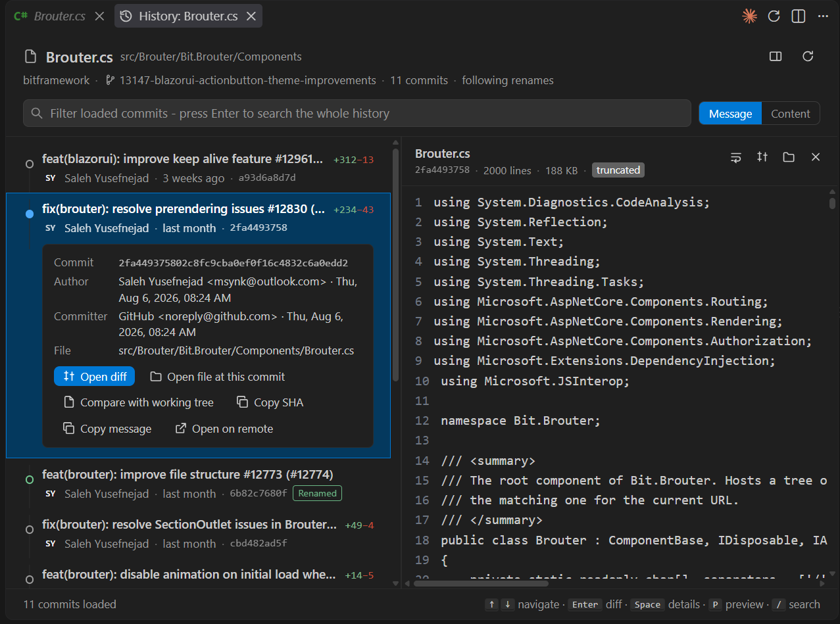The width and height of the screenshot is (840, 624).
Task: Click the scroll-up arrow of the commit list
Action: [x=395, y=142]
